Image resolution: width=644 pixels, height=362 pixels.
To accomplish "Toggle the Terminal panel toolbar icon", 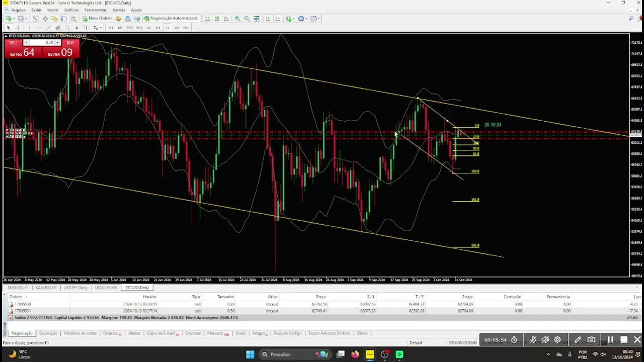I will tap(64, 19).
